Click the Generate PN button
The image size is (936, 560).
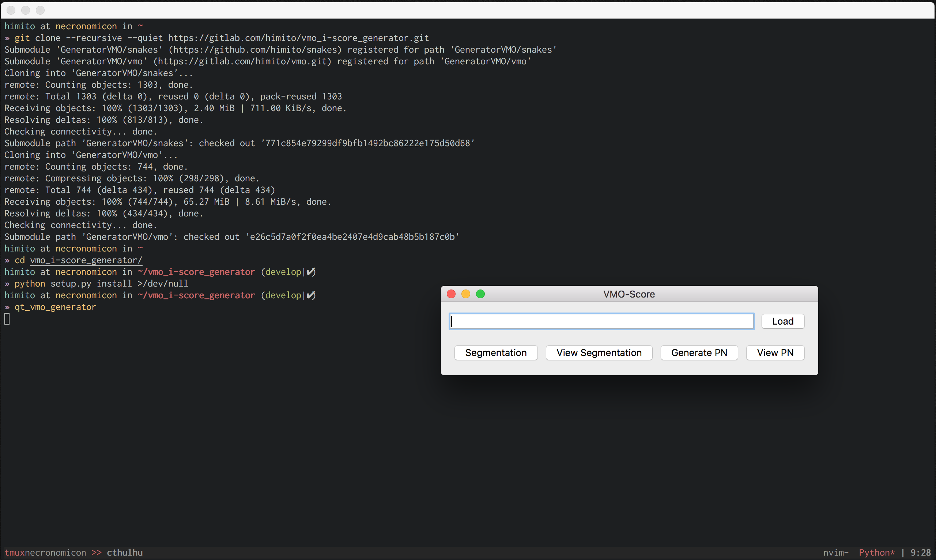coord(699,352)
